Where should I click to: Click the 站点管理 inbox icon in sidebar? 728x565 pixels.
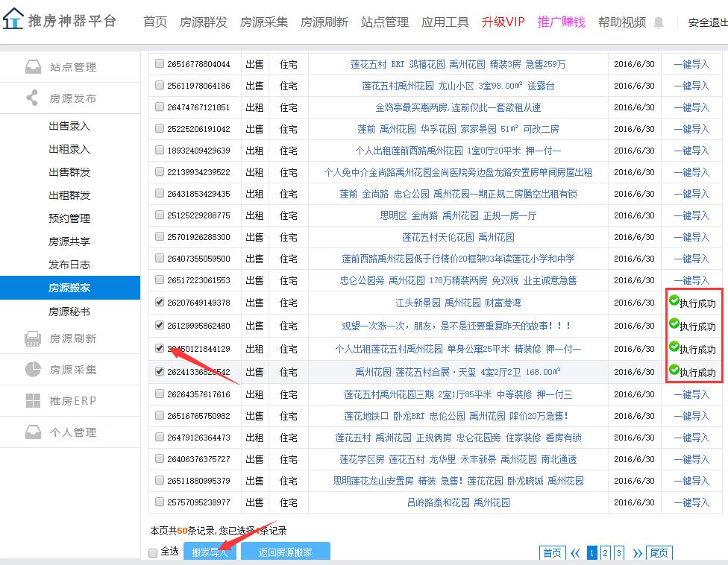tap(33, 67)
